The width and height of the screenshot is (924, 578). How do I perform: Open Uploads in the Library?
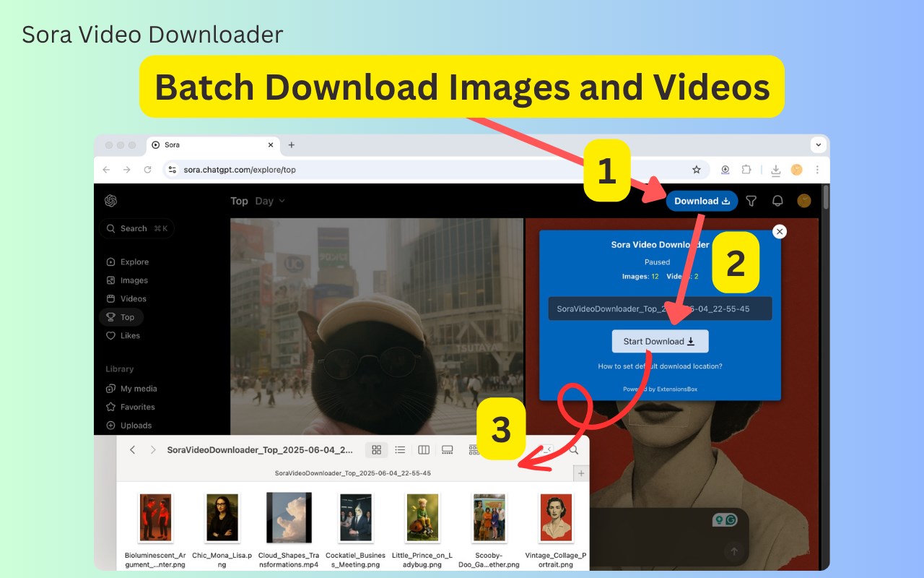[129, 426]
